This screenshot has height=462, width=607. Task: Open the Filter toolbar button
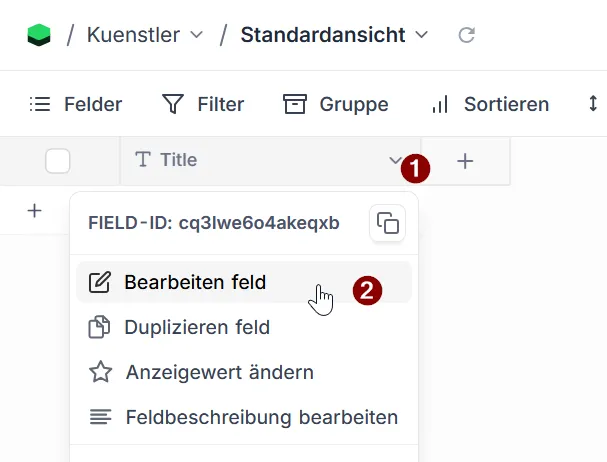pyautogui.click(x=203, y=104)
